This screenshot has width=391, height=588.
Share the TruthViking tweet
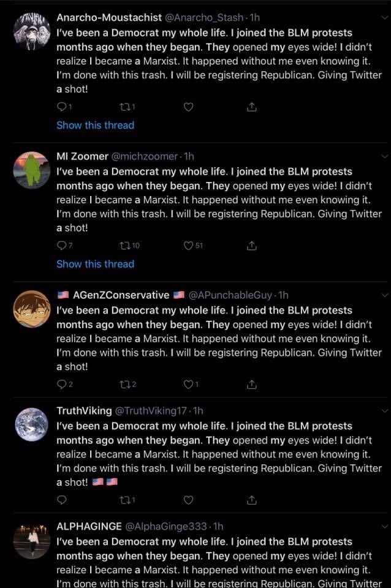tap(252, 500)
